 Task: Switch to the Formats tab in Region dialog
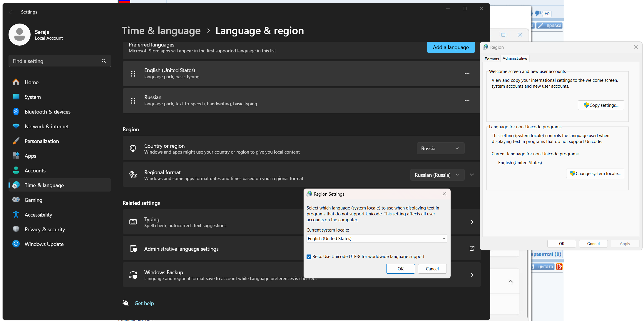pyautogui.click(x=492, y=59)
